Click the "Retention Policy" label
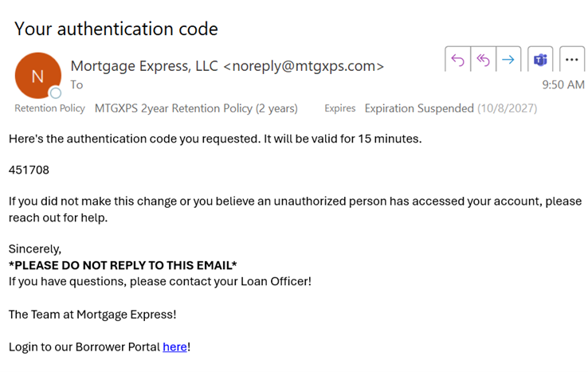The height and width of the screenshot is (372, 588). click(49, 108)
